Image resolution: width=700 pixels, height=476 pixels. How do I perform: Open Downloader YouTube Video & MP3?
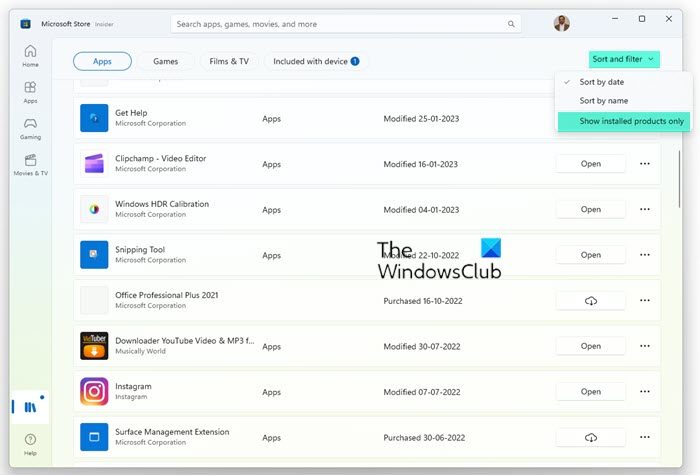591,346
